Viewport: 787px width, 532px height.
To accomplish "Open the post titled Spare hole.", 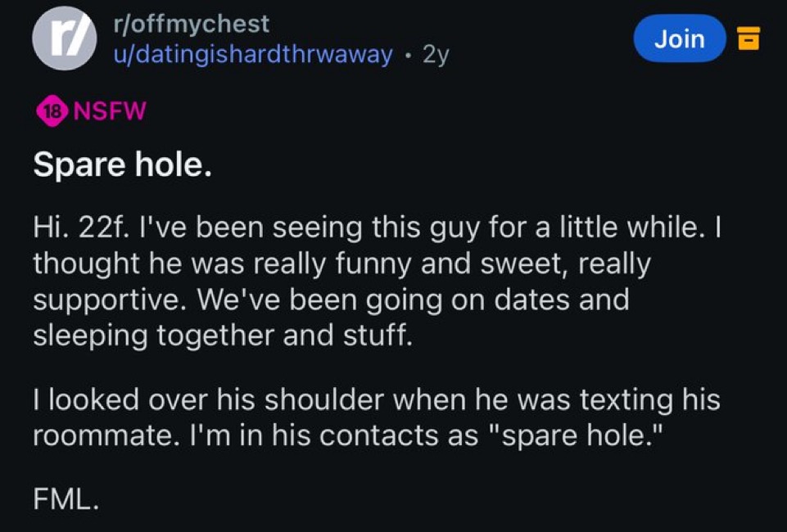I will (x=123, y=166).
